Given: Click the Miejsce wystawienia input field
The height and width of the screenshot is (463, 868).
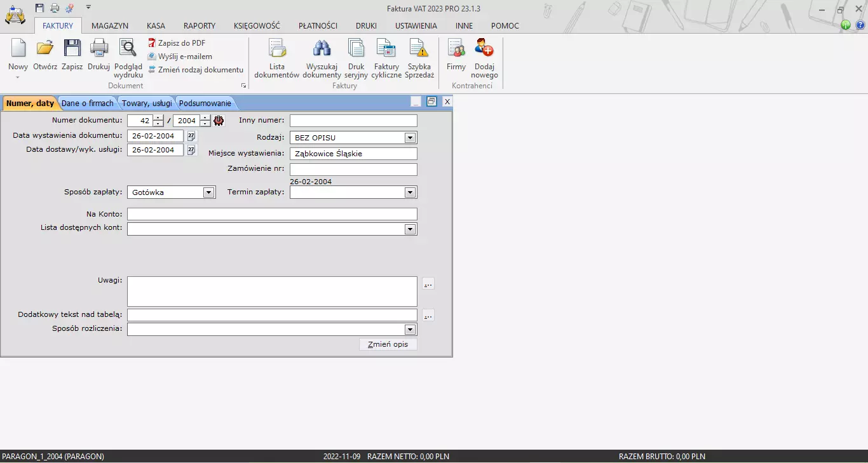Looking at the screenshot, I should tap(353, 154).
